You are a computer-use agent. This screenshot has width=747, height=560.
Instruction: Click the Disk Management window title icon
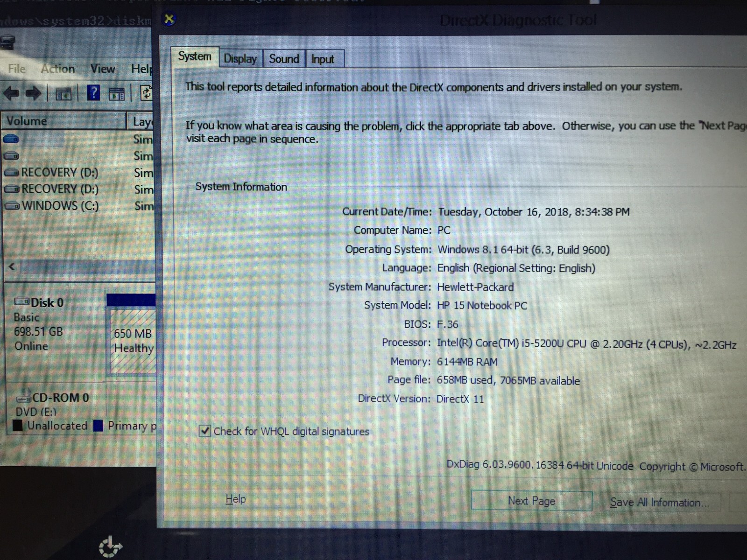7,42
